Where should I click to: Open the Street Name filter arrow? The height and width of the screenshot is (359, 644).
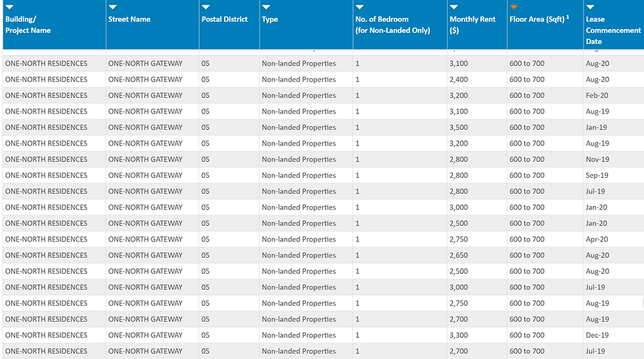112,7
